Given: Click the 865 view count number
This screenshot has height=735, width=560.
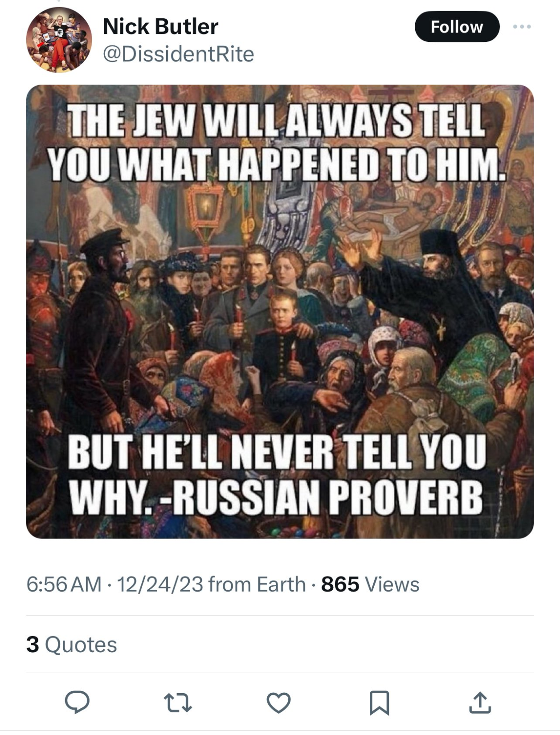Looking at the screenshot, I should pyautogui.click(x=340, y=584).
